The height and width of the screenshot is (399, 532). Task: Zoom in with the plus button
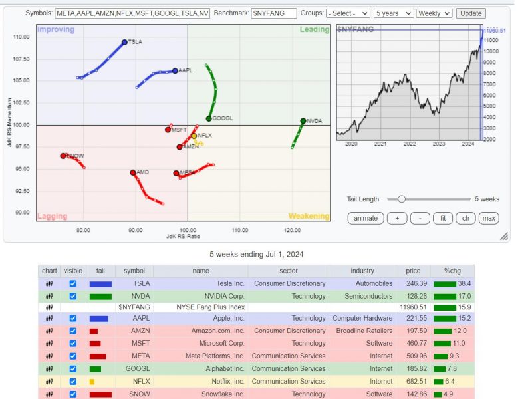(x=397, y=219)
